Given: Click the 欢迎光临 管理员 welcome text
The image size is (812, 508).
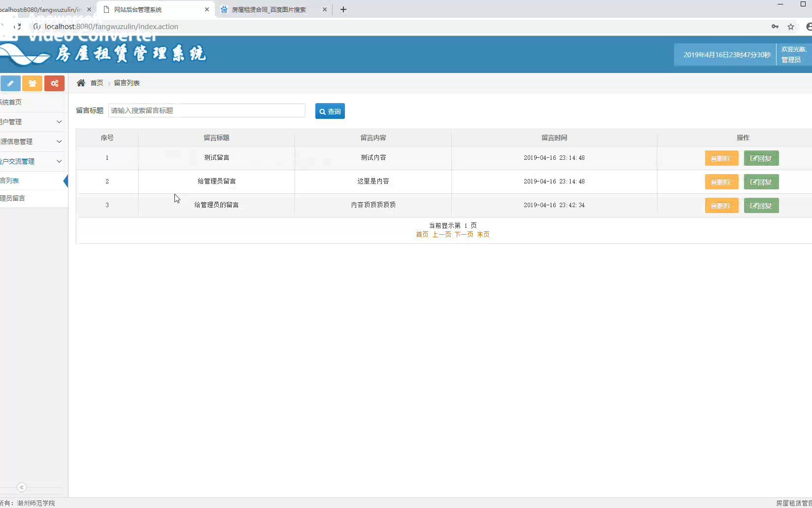Looking at the screenshot, I should click(x=794, y=54).
